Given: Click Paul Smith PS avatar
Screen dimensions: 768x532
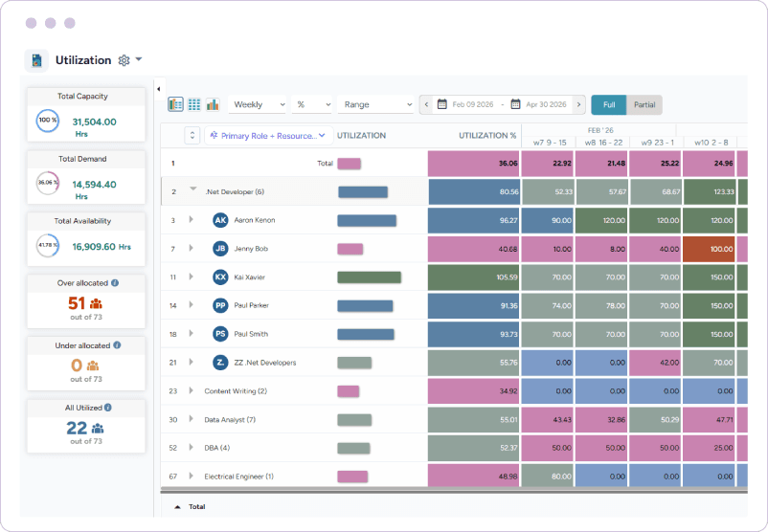Looking at the screenshot, I should point(220,334).
